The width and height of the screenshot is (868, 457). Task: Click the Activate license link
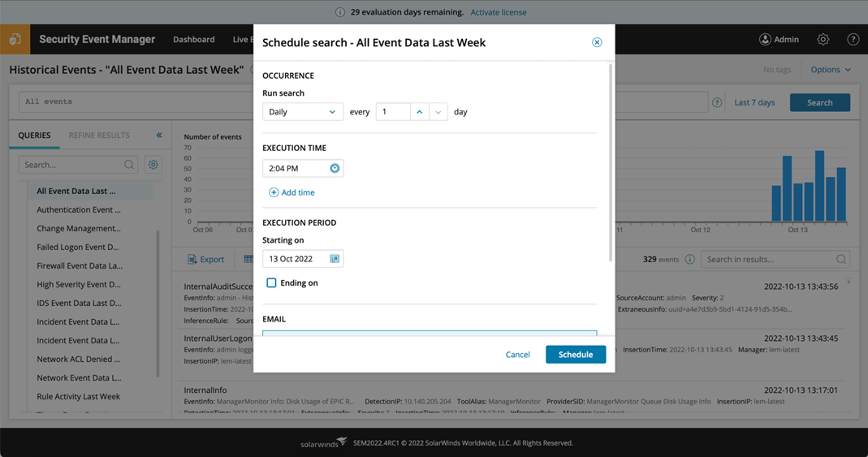coord(499,12)
